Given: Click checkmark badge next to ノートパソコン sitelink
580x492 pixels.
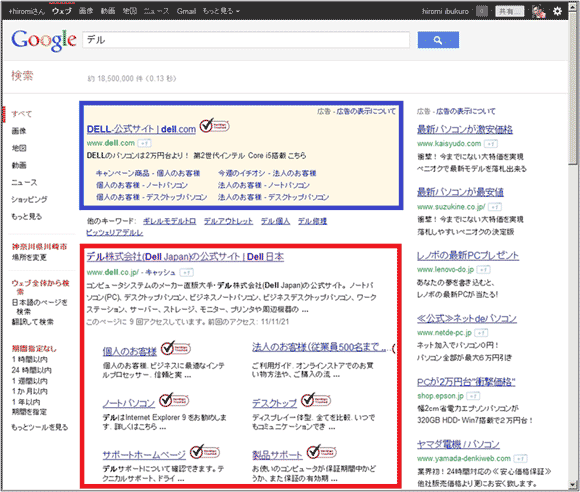Looking at the screenshot, I should (x=174, y=400).
